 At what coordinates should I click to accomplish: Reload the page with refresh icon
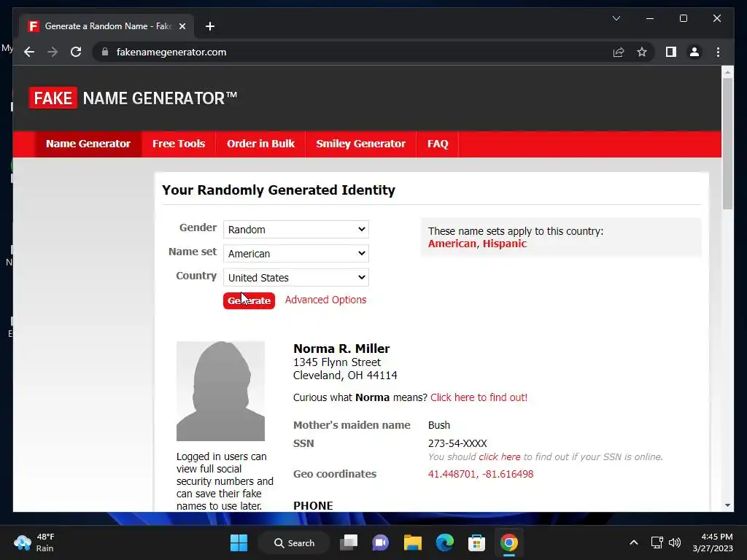[x=76, y=52]
